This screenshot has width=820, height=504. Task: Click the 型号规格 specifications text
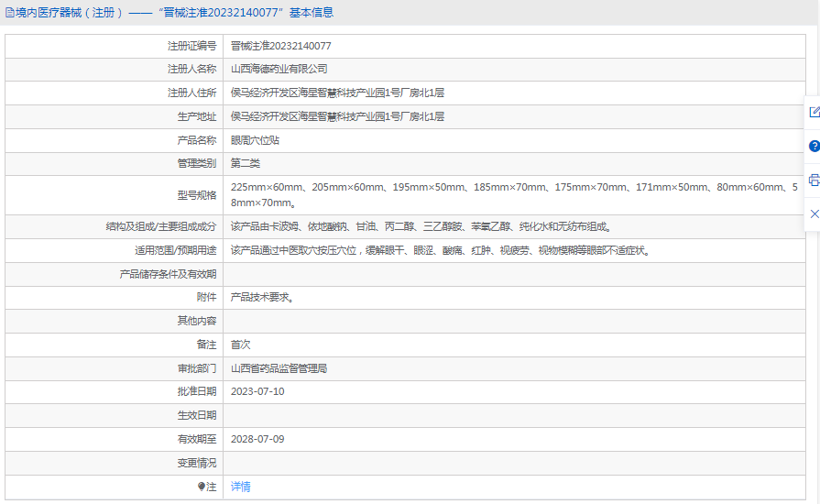(x=513, y=195)
